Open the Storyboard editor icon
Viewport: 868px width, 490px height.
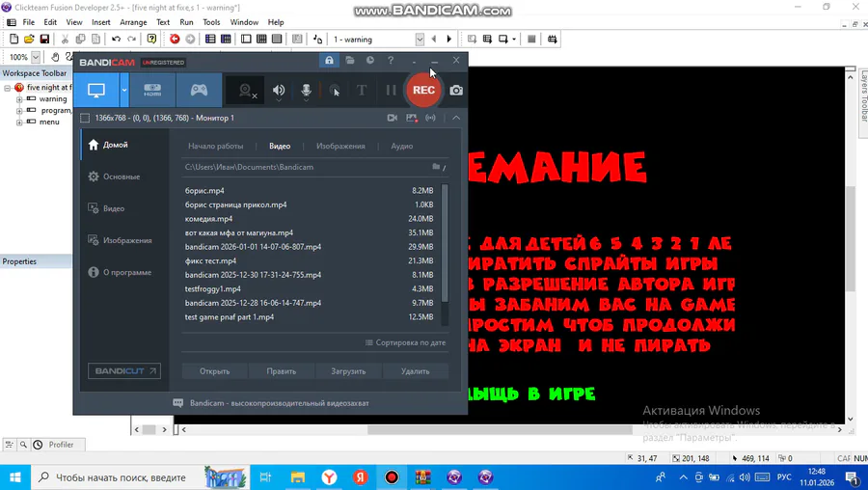tap(210, 39)
